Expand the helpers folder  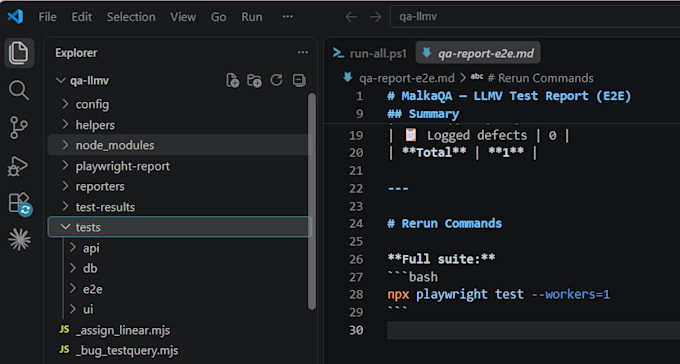pyautogui.click(x=180, y=125)
